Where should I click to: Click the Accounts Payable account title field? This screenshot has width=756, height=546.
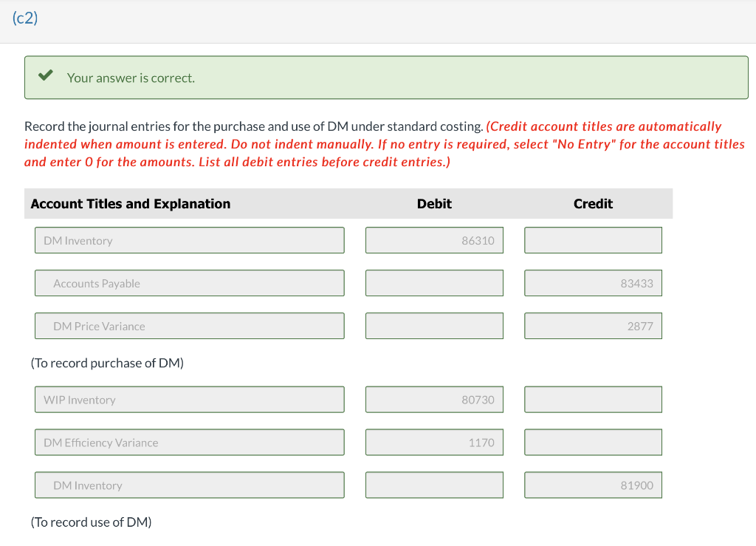[x=189, y=283]
